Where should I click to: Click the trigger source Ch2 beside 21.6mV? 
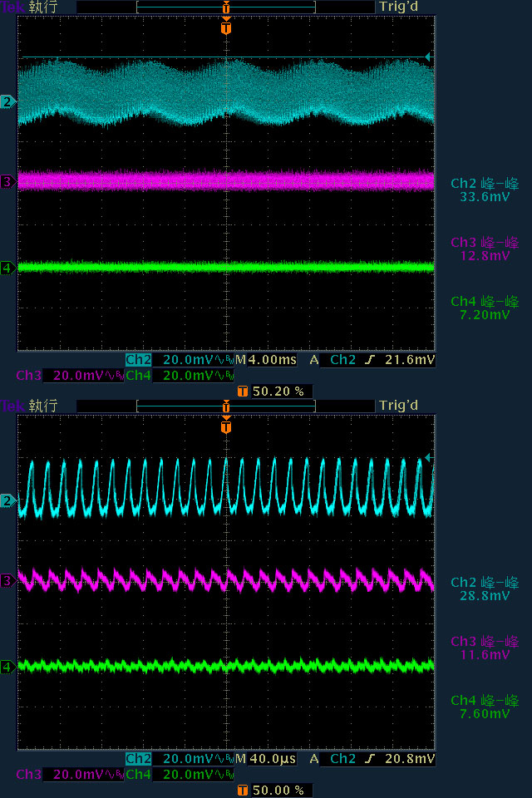tap(342, 360)
